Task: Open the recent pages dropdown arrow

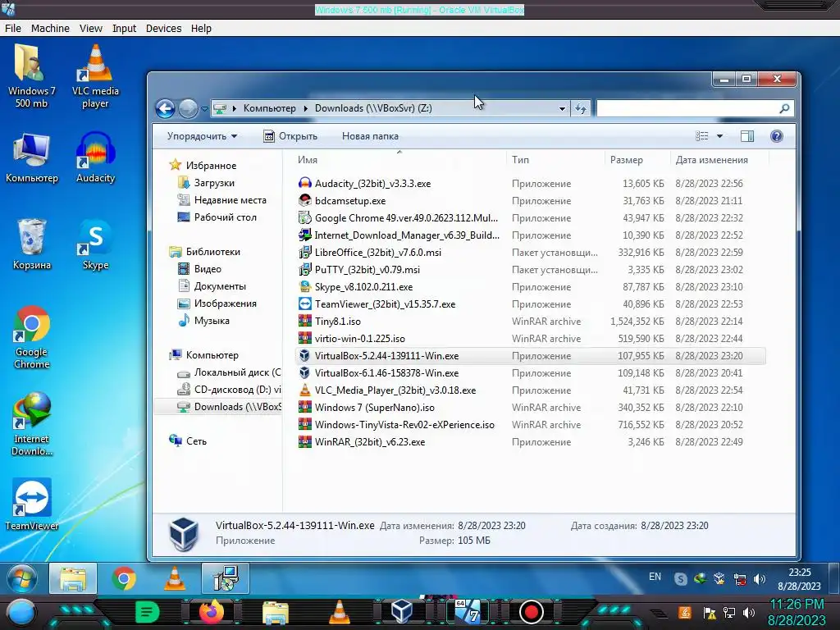Action: pos(204,109)
